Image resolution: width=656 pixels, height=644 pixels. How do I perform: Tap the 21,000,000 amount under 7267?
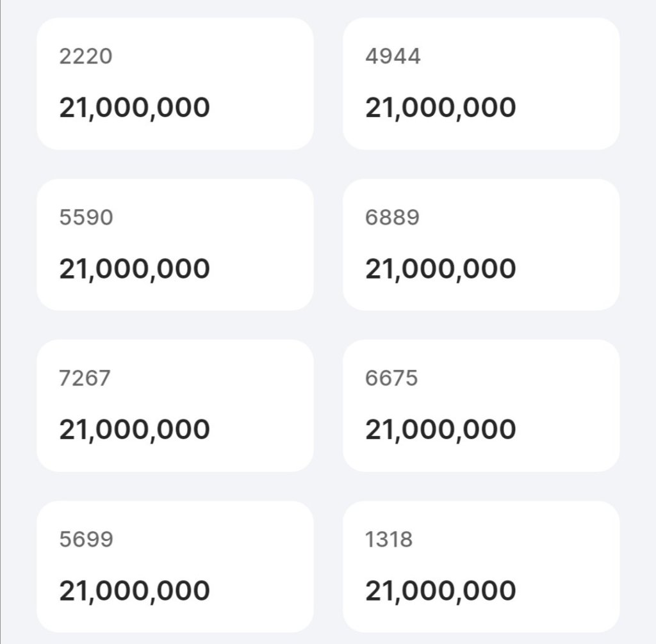pos(135,430)
